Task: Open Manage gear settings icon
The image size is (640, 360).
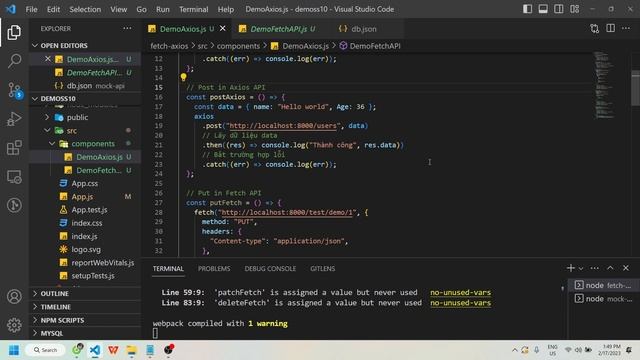Action: click(x=14, y=325)
